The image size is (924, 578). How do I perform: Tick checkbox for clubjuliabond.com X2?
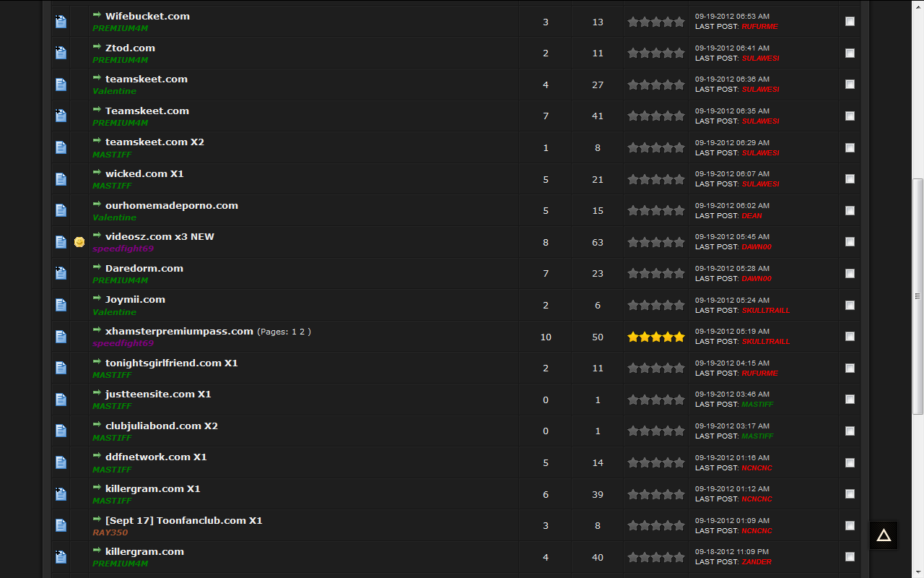click(850, 431)
